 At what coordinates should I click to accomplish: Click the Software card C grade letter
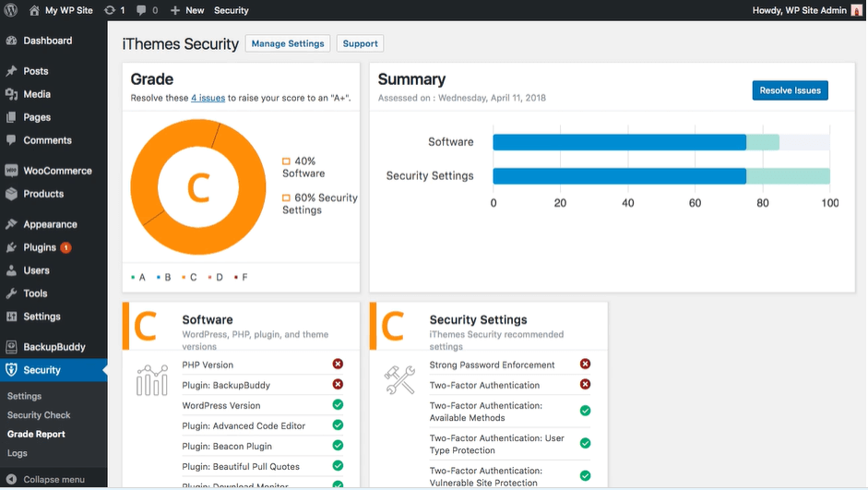[145, 326]
